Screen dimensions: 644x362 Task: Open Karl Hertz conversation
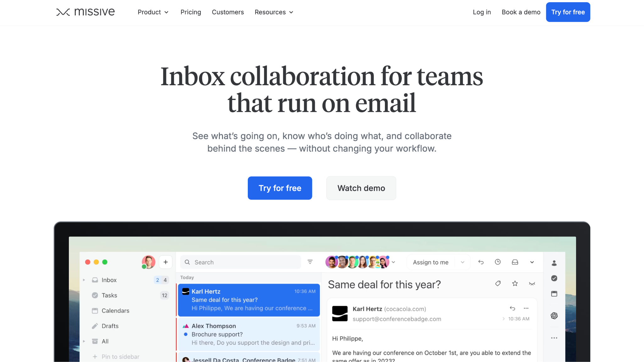(249, 300)
